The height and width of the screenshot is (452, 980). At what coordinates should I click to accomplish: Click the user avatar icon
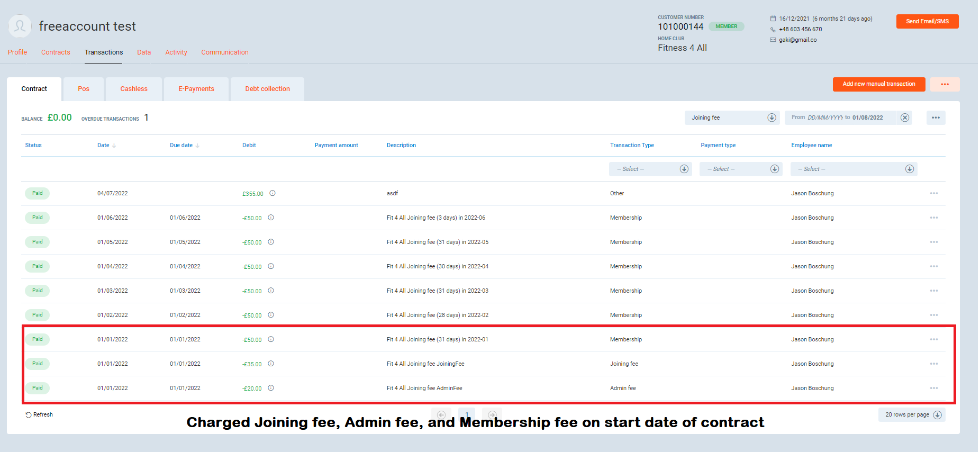[x=20, y=26]
